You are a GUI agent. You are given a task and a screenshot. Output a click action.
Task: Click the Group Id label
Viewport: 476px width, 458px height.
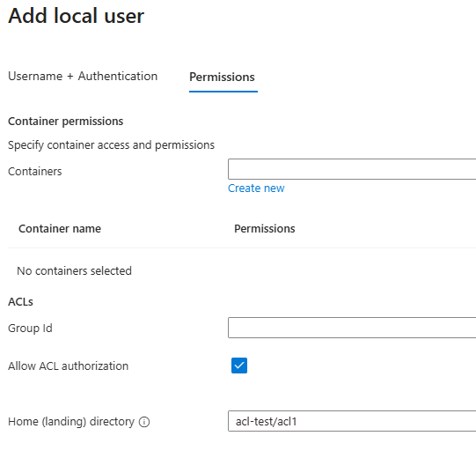(30, 329)
